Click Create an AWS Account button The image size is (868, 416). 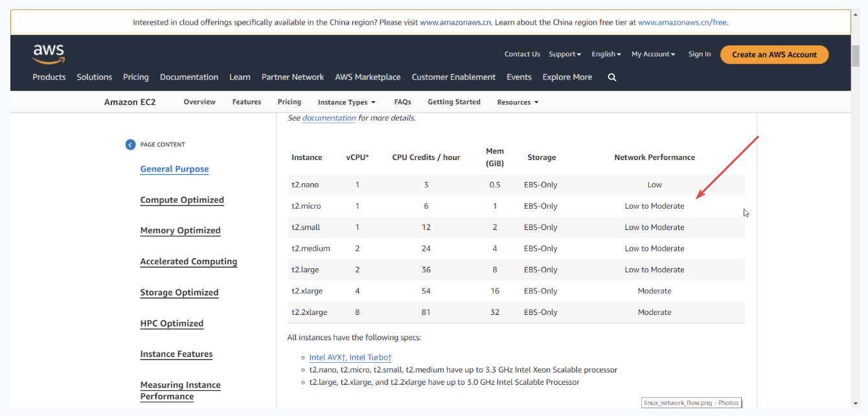click(x=775, y=54)
